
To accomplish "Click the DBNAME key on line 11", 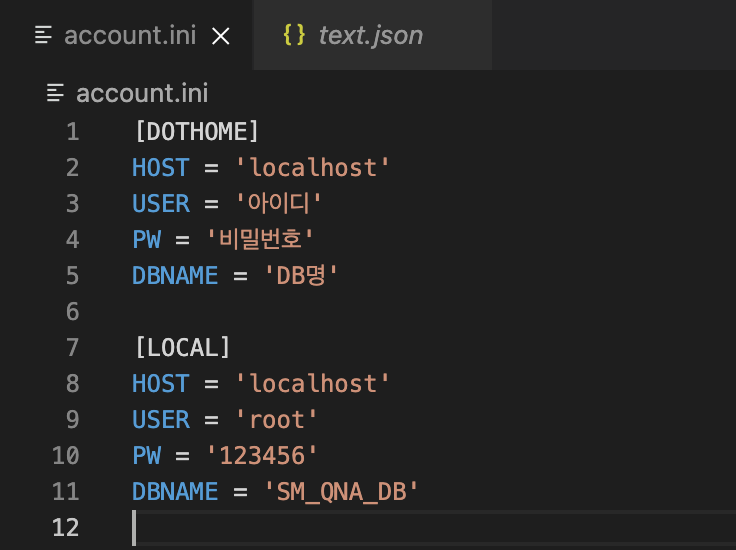I will tap(175, 492).
